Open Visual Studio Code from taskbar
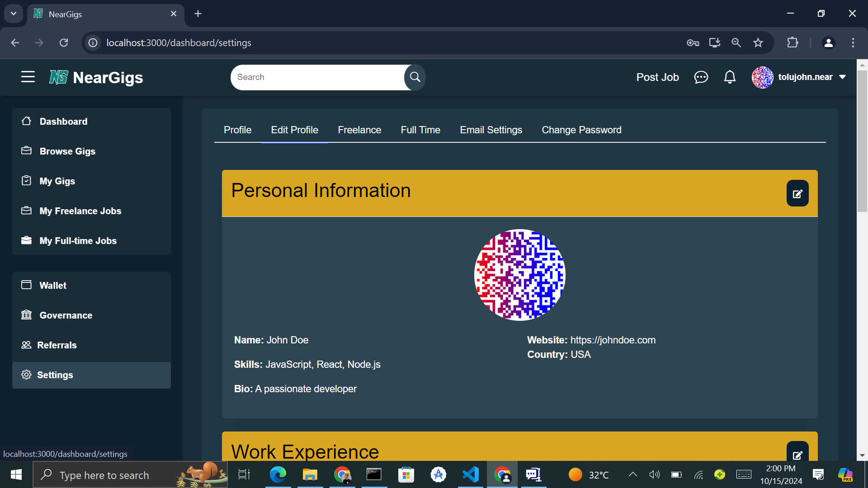 tap(471, 474)
